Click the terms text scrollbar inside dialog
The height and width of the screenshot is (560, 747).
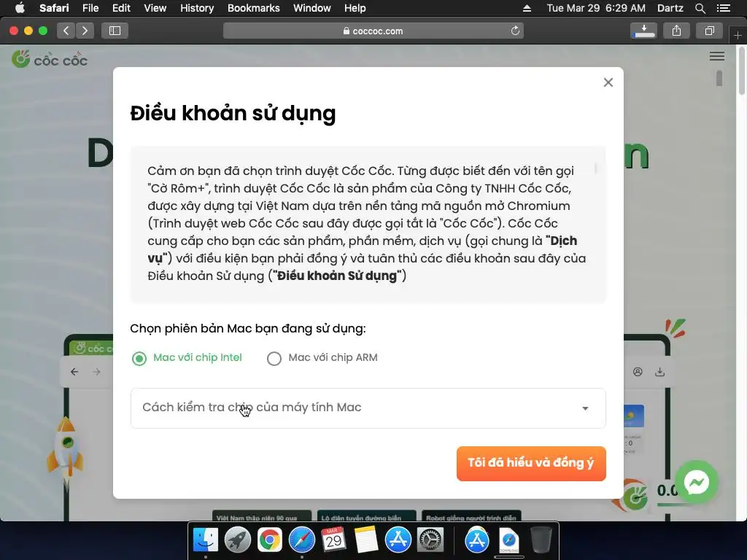(595, 168)
